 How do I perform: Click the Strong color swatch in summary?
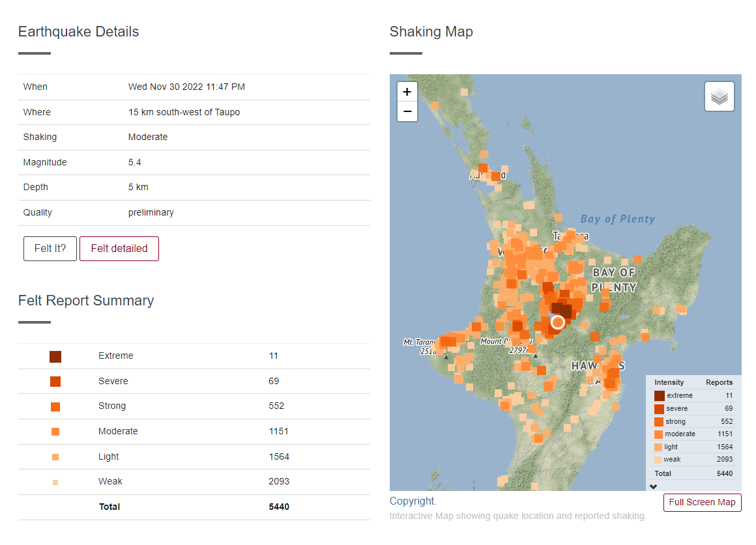click(x=55, y=407)
